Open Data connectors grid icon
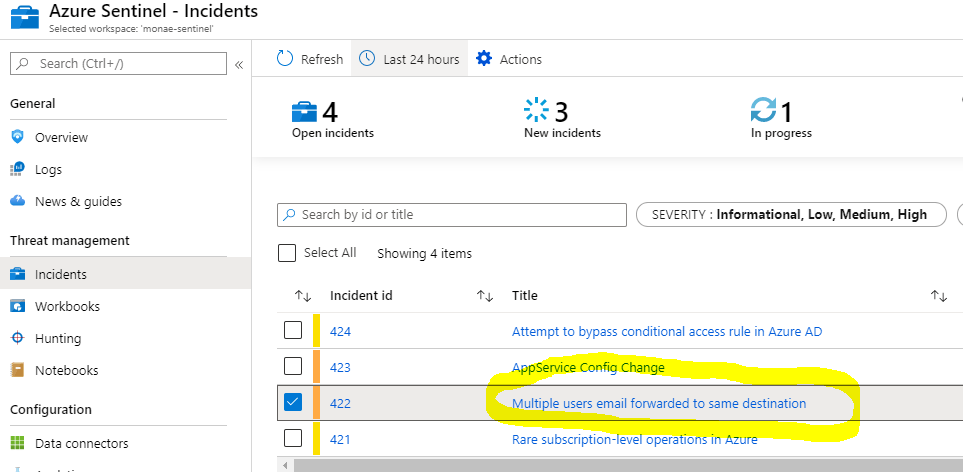963x472 pixels. 18,443
